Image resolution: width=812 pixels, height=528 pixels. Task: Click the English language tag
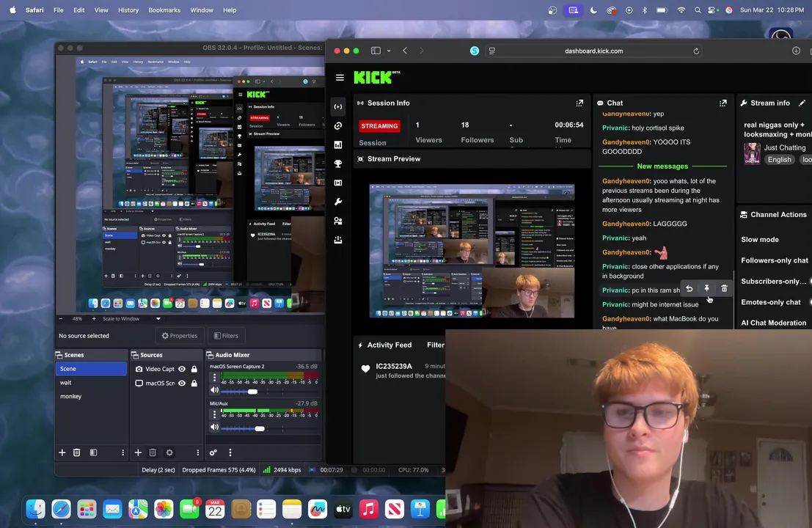pyautogui.click(x=780, y=159)
